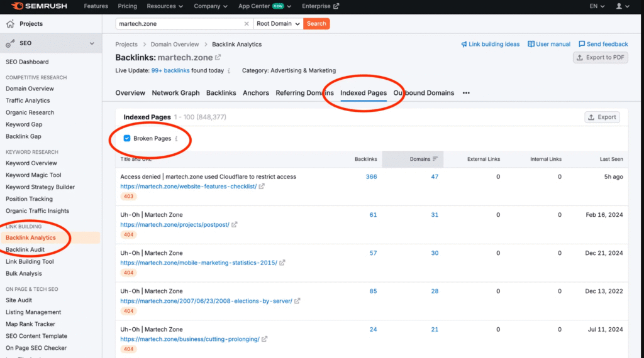Switch to the Overview tab

(130, 93)
